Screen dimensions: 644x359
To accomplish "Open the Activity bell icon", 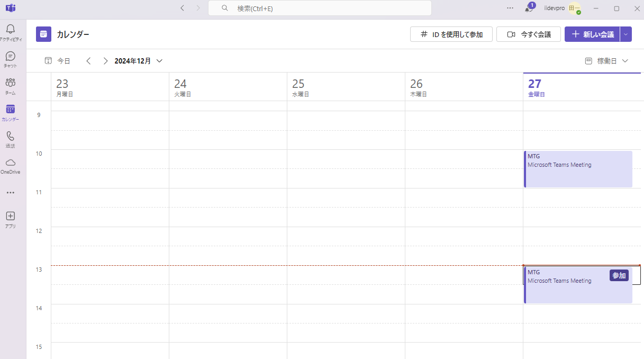I will (10, 30).
